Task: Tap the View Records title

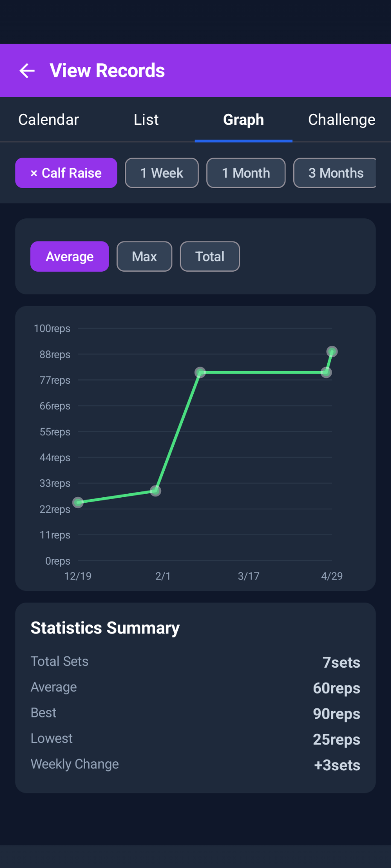Action: click(107, 71)
